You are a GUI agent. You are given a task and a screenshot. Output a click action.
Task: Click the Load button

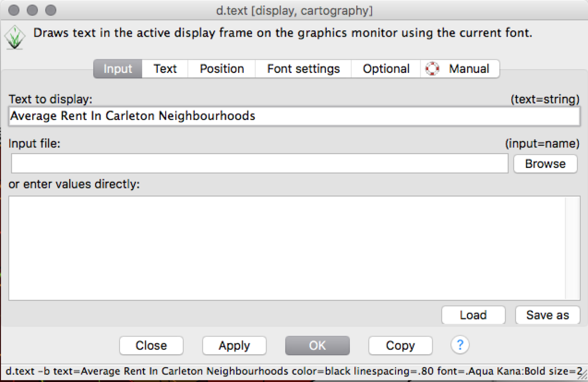click(473, 315)
